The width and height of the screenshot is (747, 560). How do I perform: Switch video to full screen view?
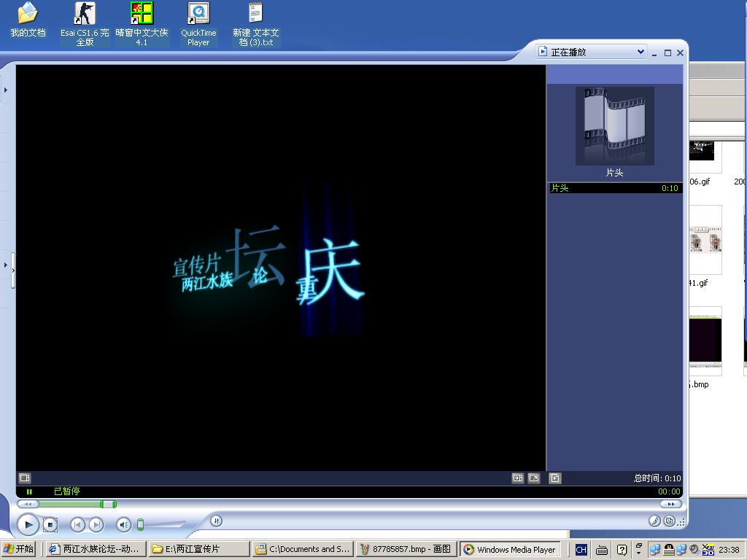tap(534, 478)
